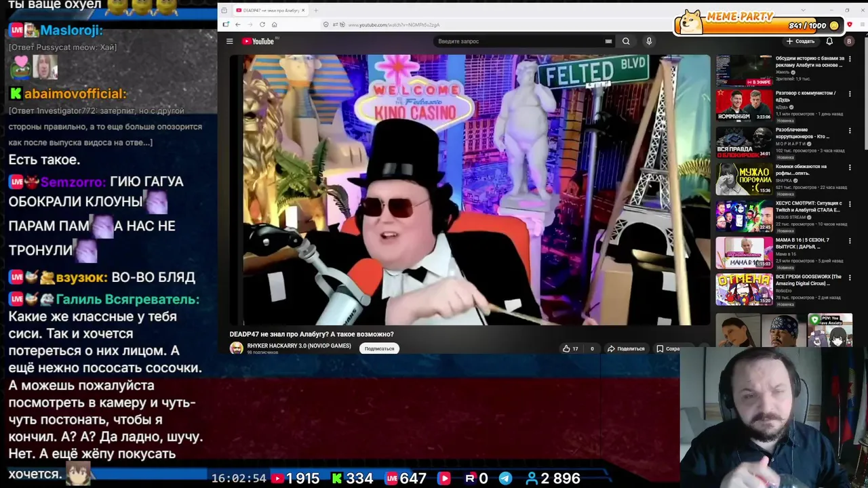Open ВСЕ ГРЕХИ GOOSEWORX video thumbnail
The width and height of the screenshot is (868, 488).
[x=744, y=289]
